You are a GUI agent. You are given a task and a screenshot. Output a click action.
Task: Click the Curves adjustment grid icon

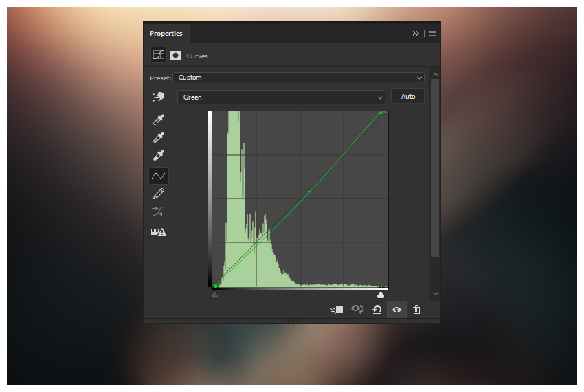(159, 55)
